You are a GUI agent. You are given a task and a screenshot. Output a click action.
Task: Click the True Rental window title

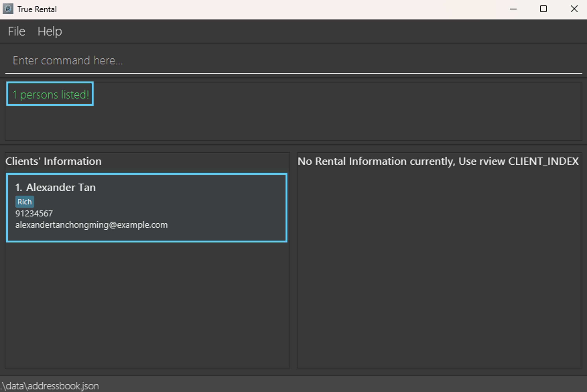click(x=37, y=9)
